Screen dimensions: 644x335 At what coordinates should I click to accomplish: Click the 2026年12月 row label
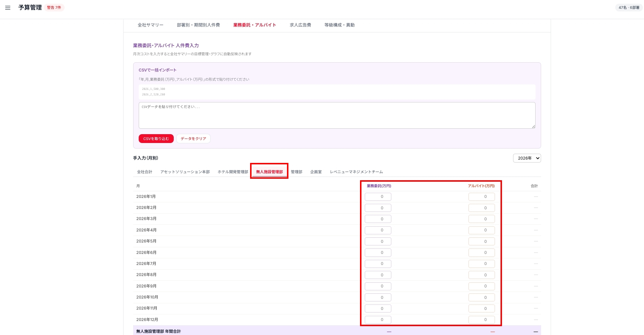147,320
